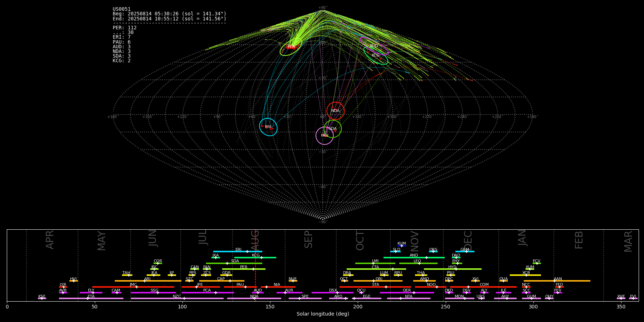
Task: Click the End: 20250814 10:55:12 line
Action: click(170, 19)
